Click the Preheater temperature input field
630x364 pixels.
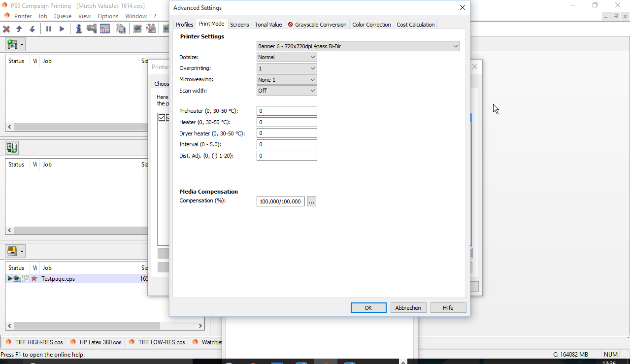(287, 111)
